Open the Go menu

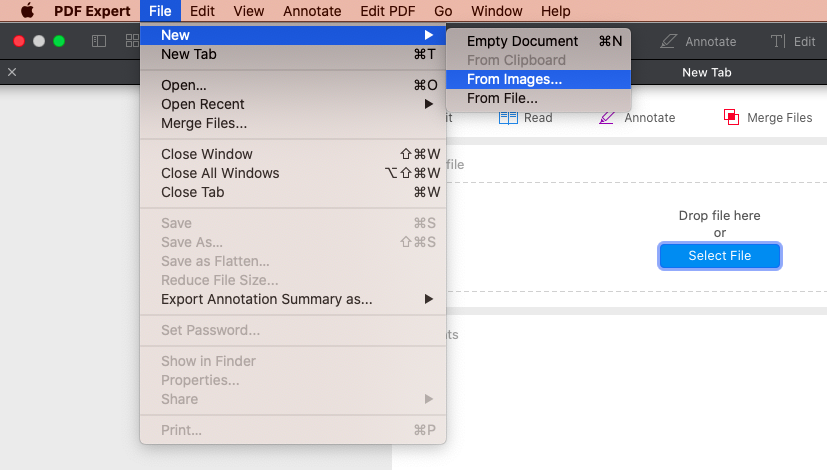click(x=443, y=11)
